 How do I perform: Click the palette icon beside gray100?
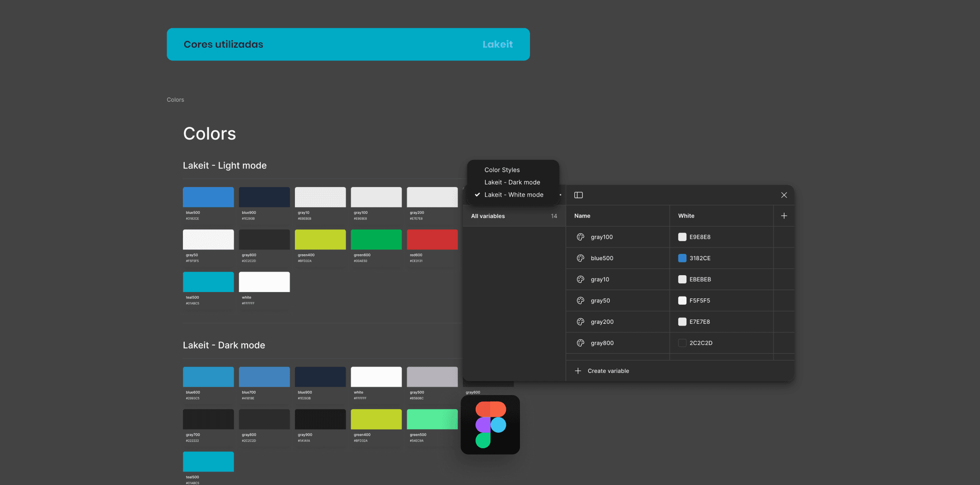(580, 237)
